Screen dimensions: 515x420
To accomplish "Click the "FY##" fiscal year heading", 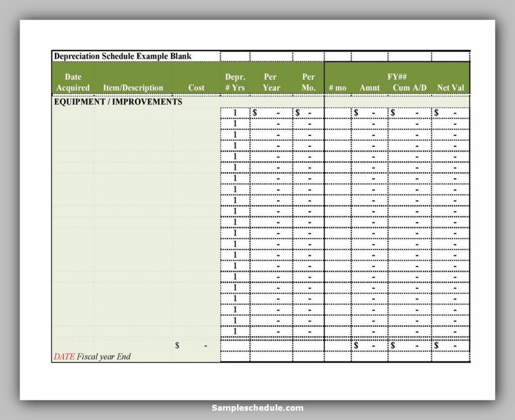I will [x=397, y=77].
